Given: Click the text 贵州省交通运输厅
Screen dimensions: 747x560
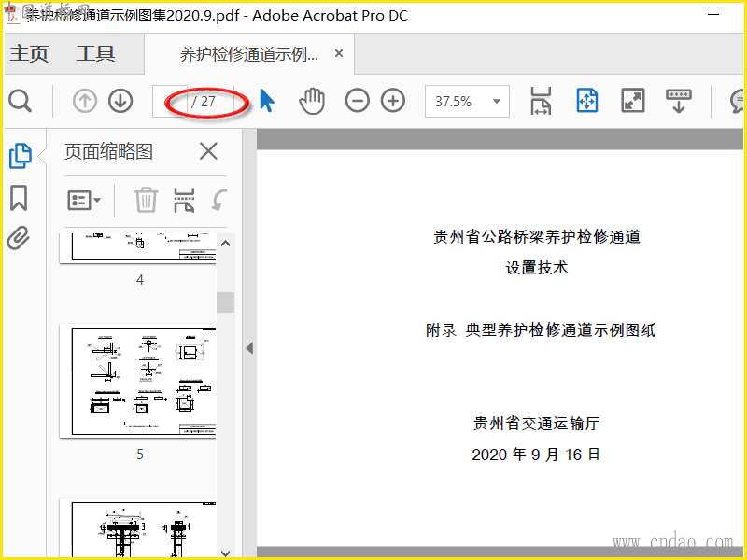Looking at the screenshot, I should coord(536,424).
